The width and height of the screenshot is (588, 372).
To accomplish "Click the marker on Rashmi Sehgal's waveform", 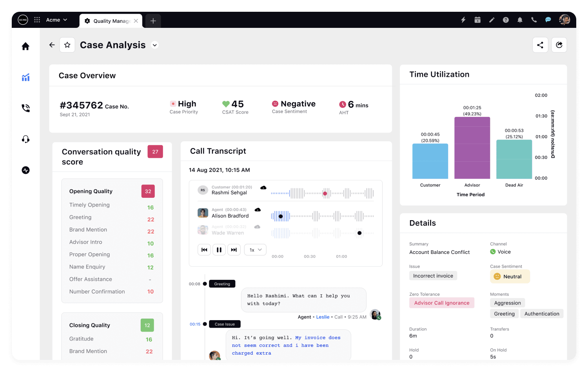I will click(325, 193).
